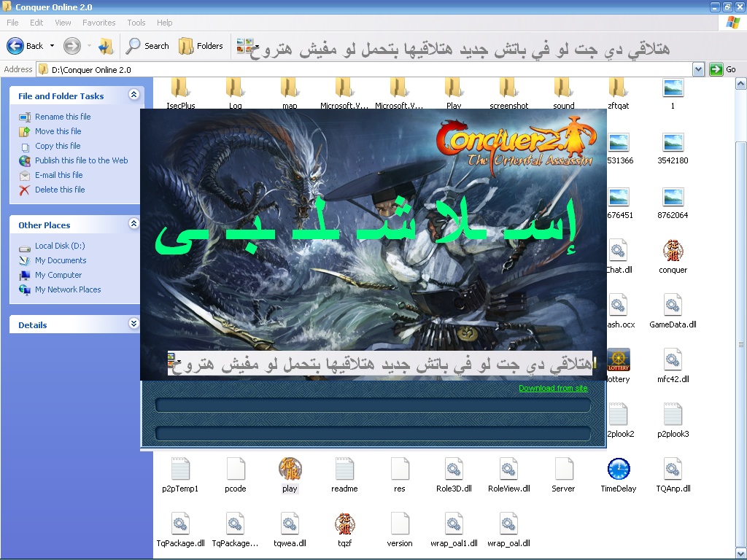The width and height of the screenshot is (747, 560).
Task: Select the TimeDelay clock icon
Action: pyautogui.click(x=619, y=475)
